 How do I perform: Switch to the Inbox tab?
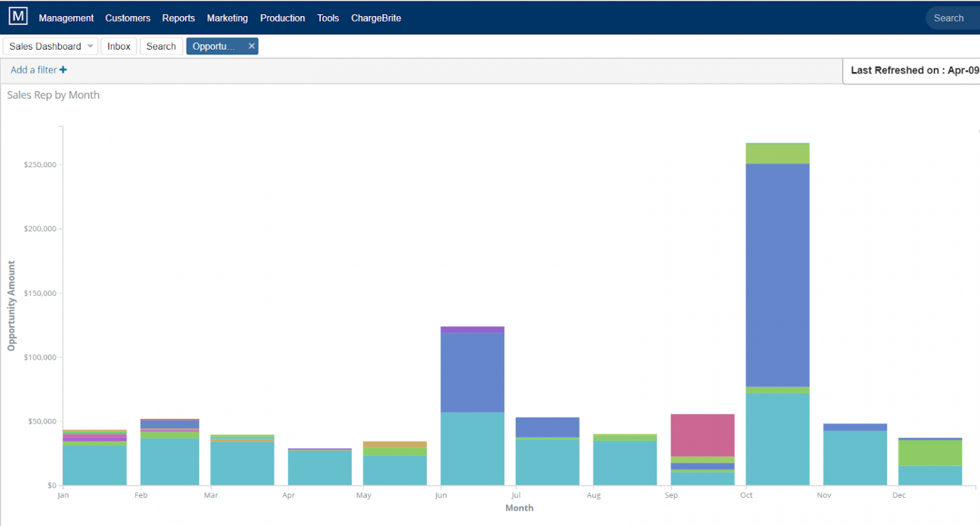click(x=118, y=46)
